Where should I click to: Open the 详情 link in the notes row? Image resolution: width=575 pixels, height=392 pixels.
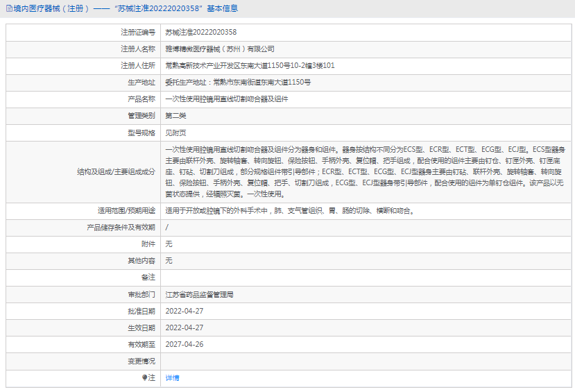pyautogui.click(x=172, y=377)
